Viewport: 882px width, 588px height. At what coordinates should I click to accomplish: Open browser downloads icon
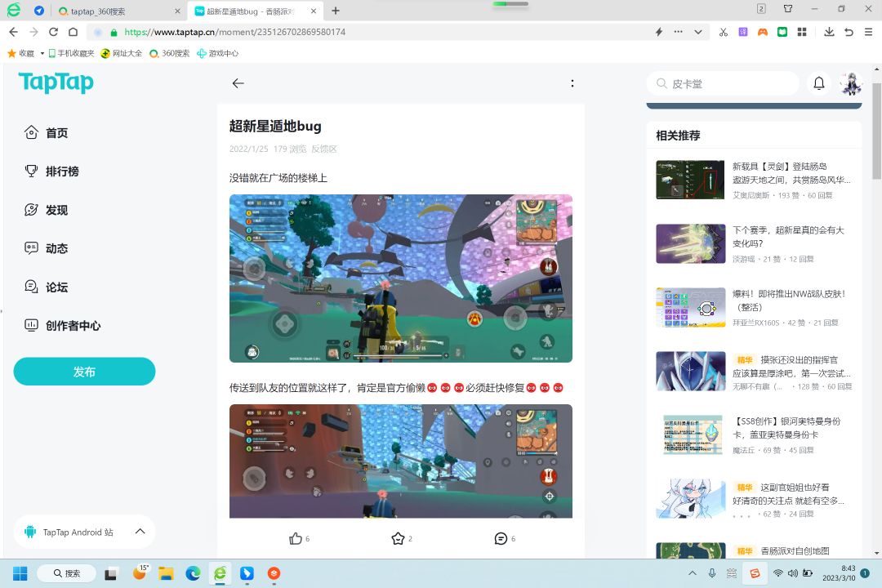[829, 32]
